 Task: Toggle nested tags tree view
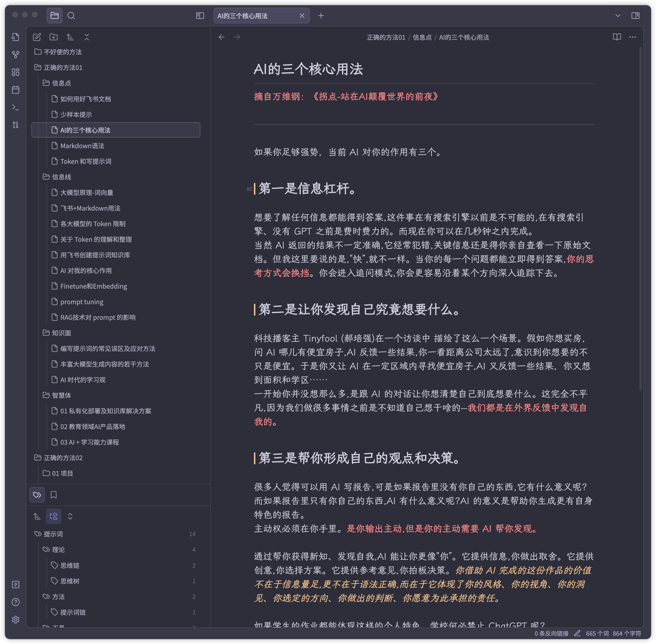pyautogui.click(x=53, y=516)
